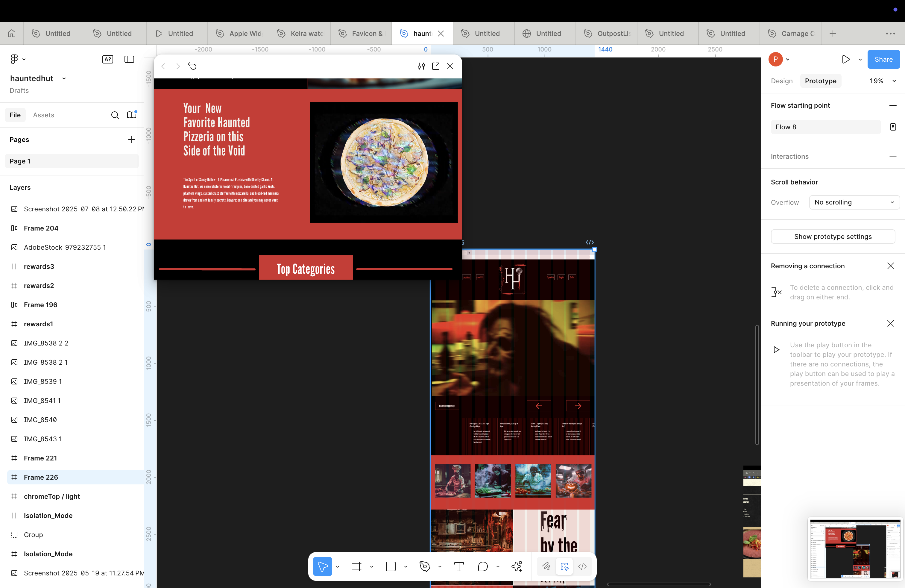Viewport: 905px width, 588px height.
Task: Open the preview options sliders icon
Action: pyautogui.click(x=421, y=66)
